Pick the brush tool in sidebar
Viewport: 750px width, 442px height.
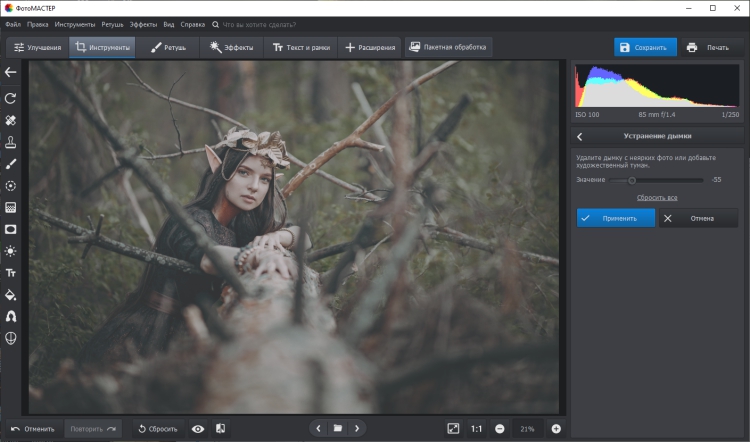11,163
